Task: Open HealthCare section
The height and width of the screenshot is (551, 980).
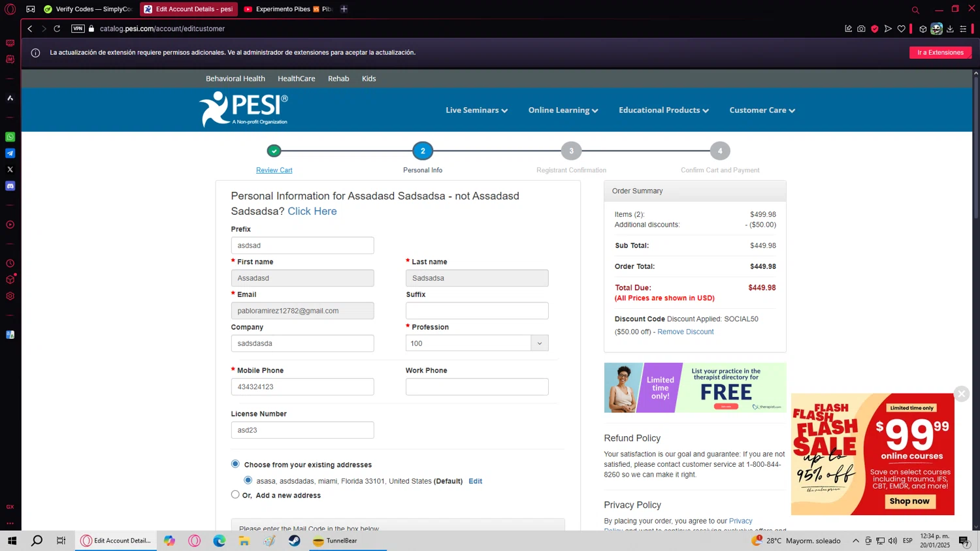Action: [297, 78]
